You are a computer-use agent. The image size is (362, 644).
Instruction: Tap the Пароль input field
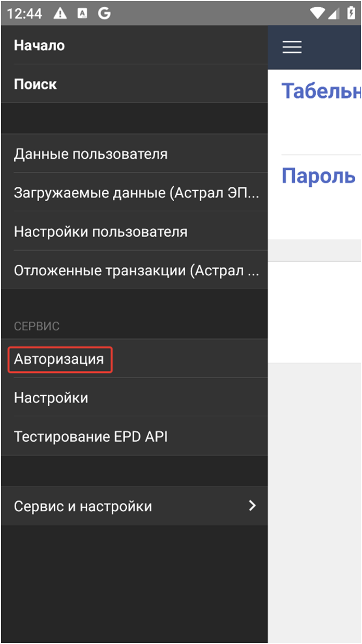click(315, 197)
